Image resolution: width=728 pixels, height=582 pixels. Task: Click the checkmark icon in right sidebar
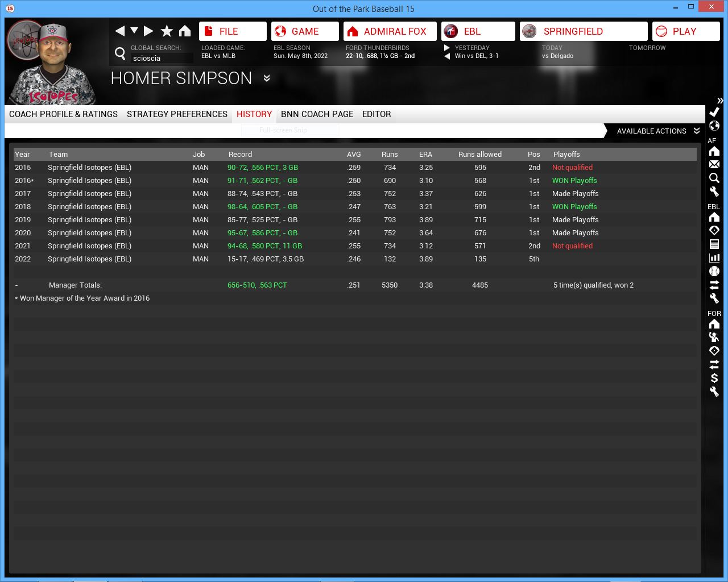point(714,112)
